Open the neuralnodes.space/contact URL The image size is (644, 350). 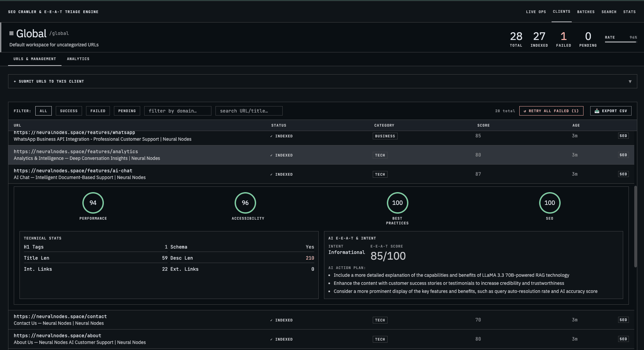[x=60, y=316]
